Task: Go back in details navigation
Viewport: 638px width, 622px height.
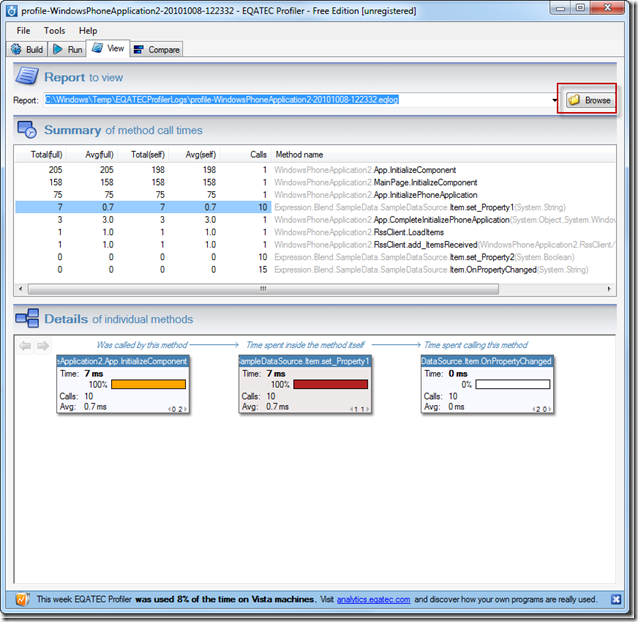Action: [25, 346]
